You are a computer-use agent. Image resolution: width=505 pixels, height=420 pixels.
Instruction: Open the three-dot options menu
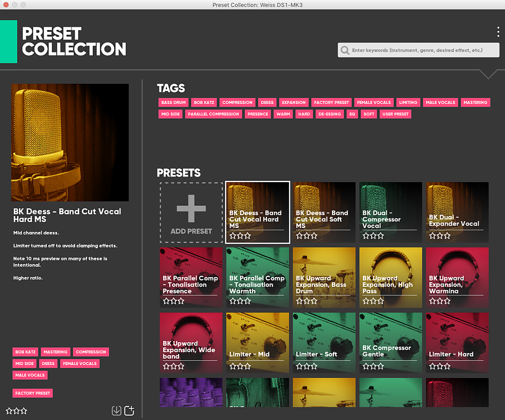[498, 32]
